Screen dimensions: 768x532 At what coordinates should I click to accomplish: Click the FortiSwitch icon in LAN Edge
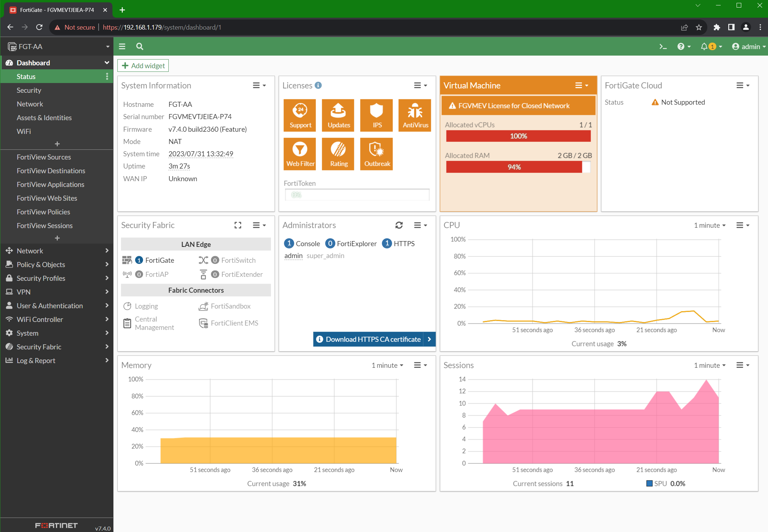click(x=203, y=260)
